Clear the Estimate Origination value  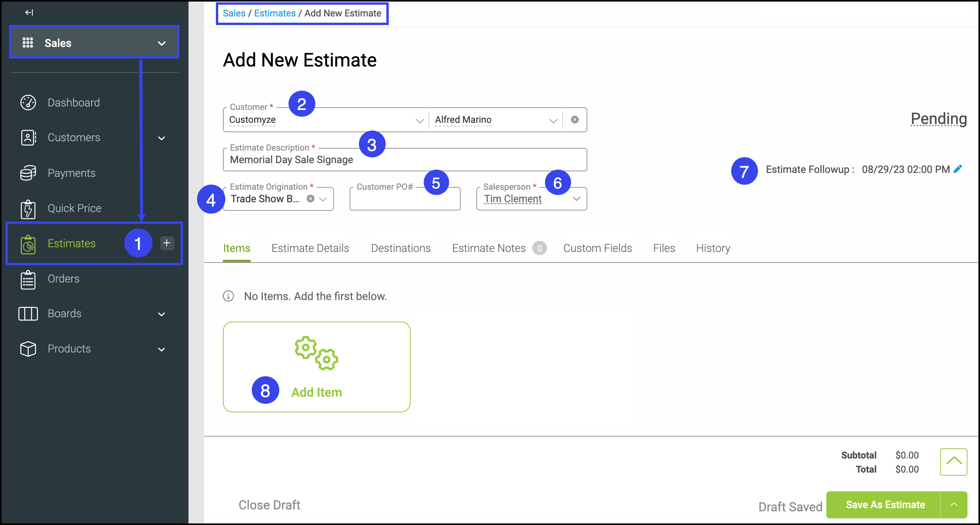[x=311, y=199]
